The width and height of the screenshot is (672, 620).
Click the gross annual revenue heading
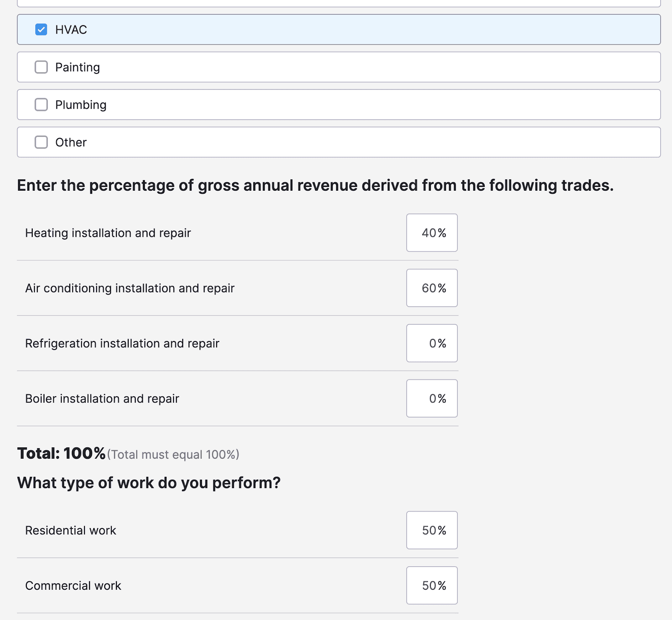[x=315, y=185]
